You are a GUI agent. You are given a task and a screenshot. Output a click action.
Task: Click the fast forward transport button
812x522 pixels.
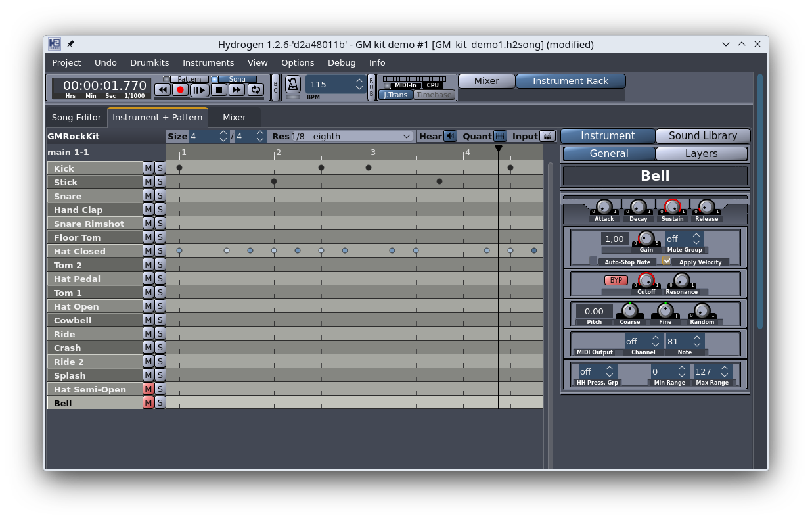tap(237, 89)
